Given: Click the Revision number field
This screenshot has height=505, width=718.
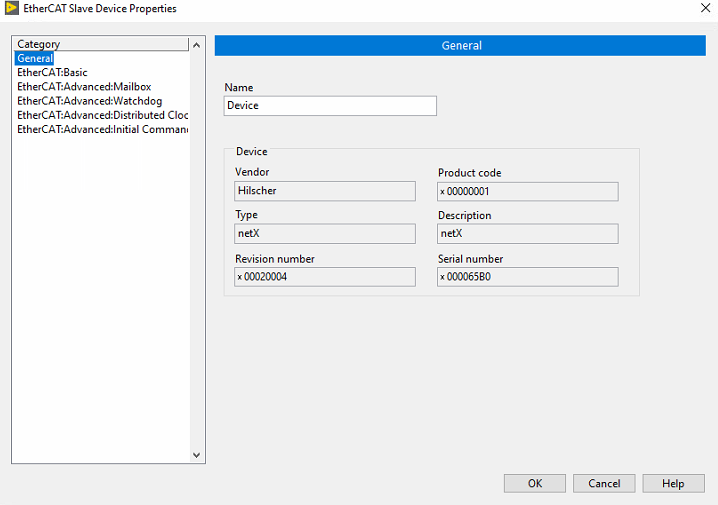Looking at the screenshot, I should click(325, 277).
